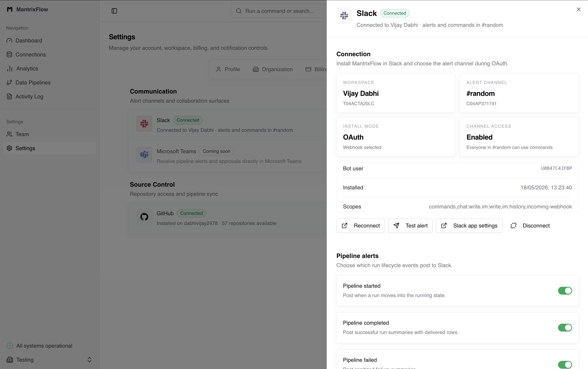The image size is (588, 369).
Task: Click the Test alert paper plane icon
Action: [x=396, y=226]
